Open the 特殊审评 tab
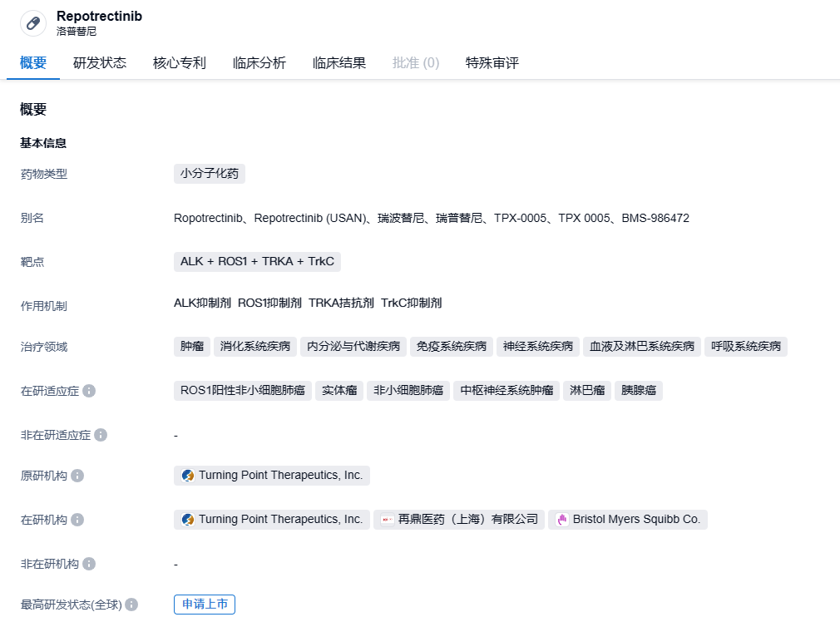Viewport: 840px width, 617px height. (x=492, y=63)
